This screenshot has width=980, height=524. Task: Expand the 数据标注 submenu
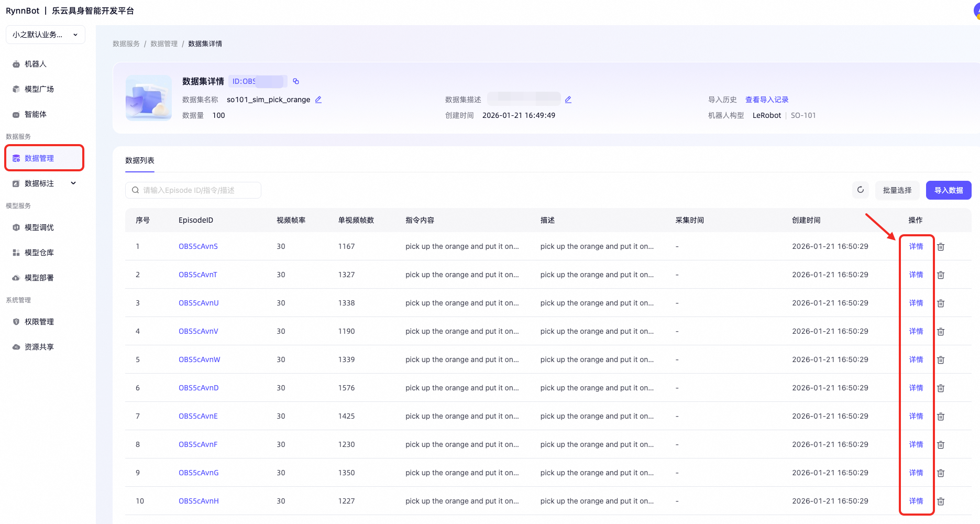point(73,183)
